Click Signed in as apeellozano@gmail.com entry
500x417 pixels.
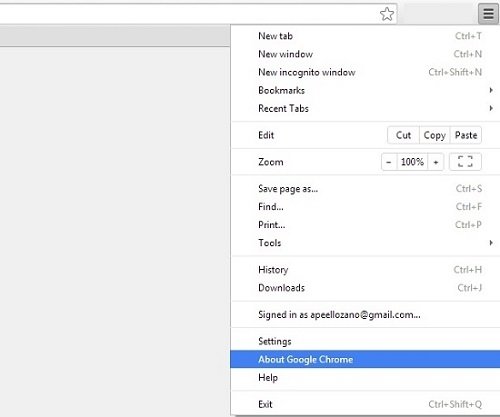[x=365, y=314]
